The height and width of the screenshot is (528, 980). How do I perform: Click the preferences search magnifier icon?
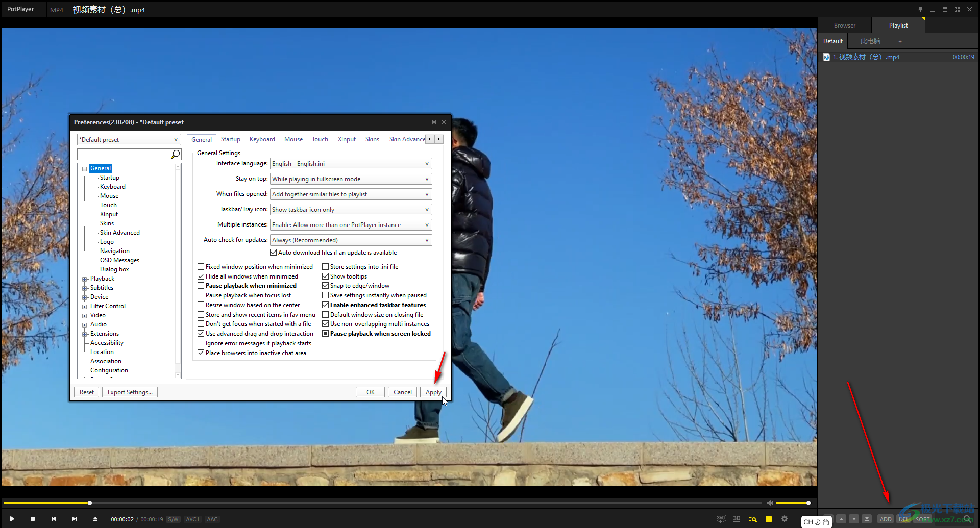click(x=176, y=154)
